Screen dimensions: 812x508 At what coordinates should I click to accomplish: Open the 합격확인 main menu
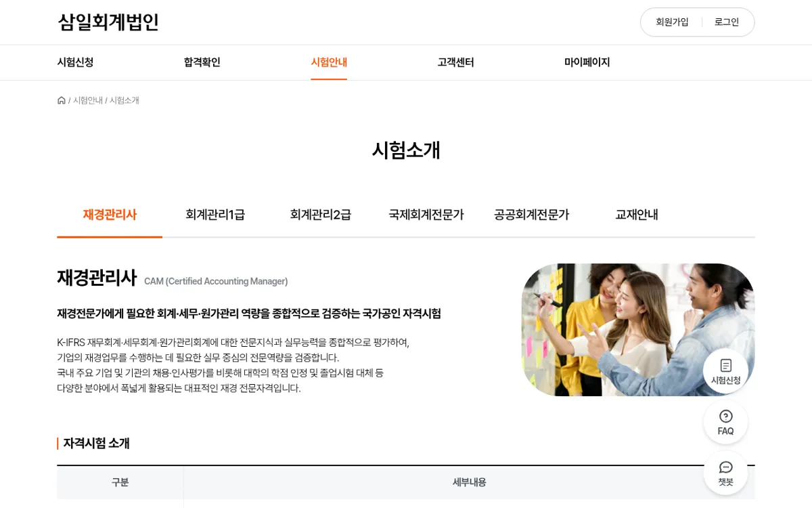202,62
